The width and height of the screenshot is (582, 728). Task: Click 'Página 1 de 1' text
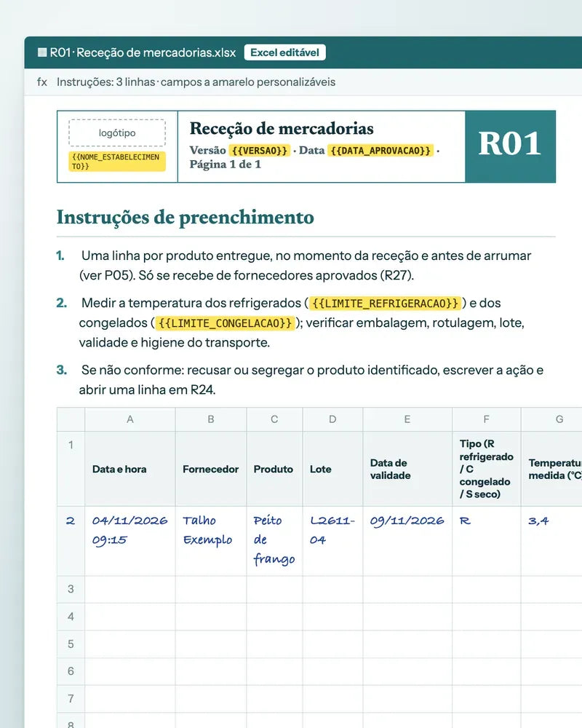coord(225,165)
